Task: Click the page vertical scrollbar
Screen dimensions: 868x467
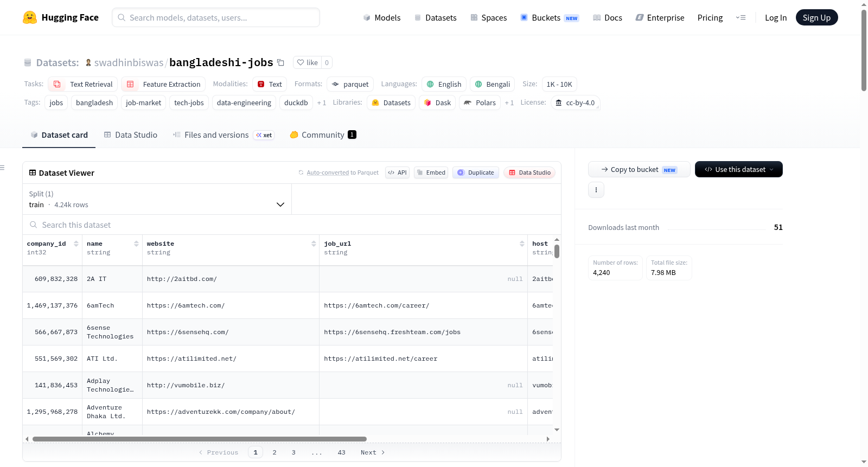Action: click(x=864, y=50)
